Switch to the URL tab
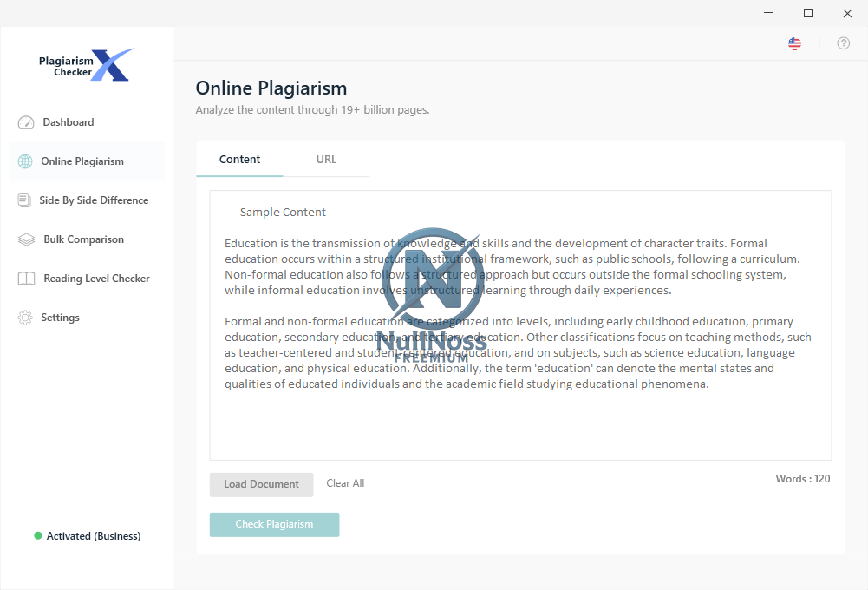Image resolution: width=868 pixels, height=590 pixels. coord(326,160)
